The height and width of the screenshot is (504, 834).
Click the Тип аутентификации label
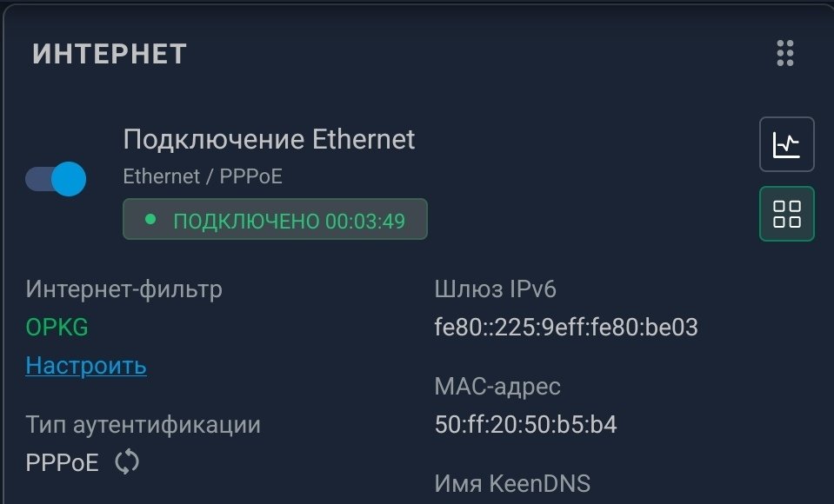click(x=143, y=425)
